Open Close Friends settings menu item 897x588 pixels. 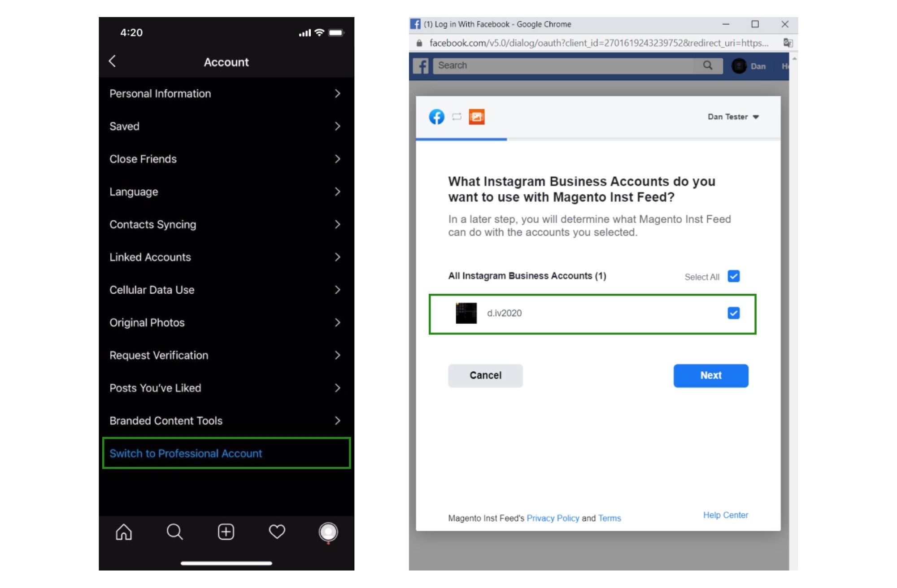[226, 159]
